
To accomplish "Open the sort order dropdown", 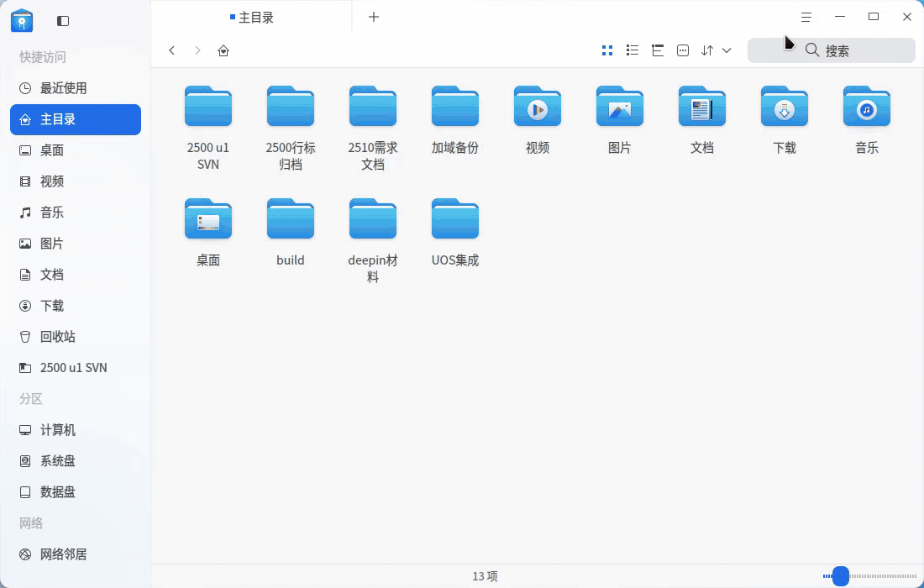I will pyautogui.click(x=716, y=50).
